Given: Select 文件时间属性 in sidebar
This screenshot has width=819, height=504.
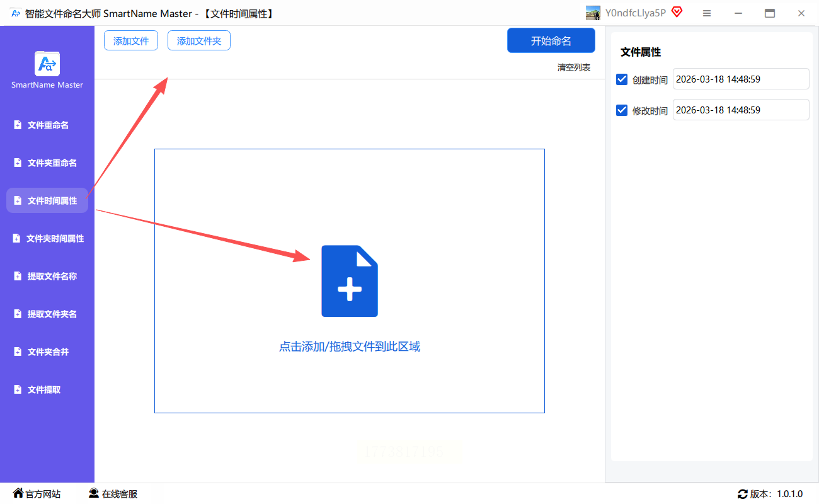Looking at the screenshot, I should pos(47,200).
